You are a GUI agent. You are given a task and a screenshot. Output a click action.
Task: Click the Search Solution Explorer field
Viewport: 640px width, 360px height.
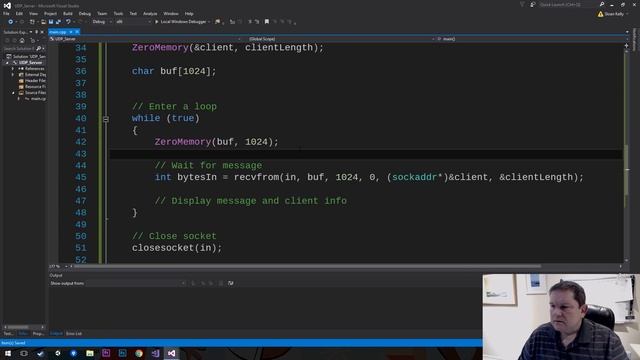click(x=20, y=49)
